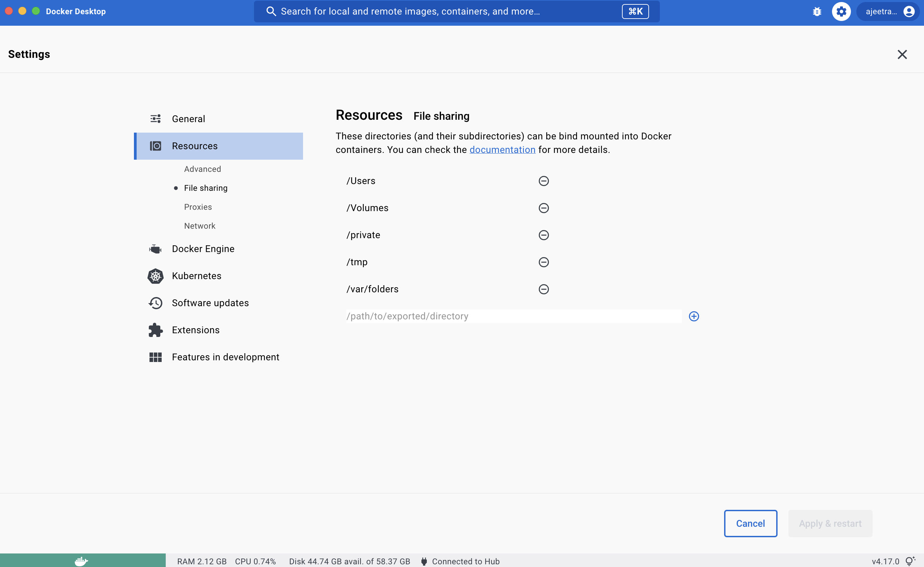Screen dimensions: 924x567
Task: Remove the /Volumes shared directory
Action: (544, 208)
